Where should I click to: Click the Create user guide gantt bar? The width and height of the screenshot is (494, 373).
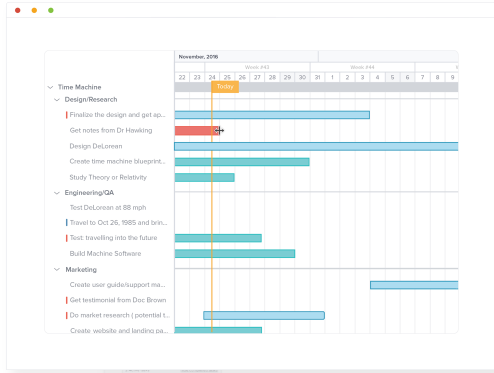(x=414, y=285)
